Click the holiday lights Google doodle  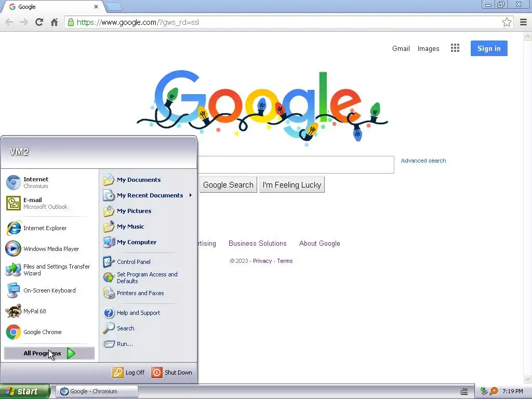pyautogui.click(x=262, y=107)
